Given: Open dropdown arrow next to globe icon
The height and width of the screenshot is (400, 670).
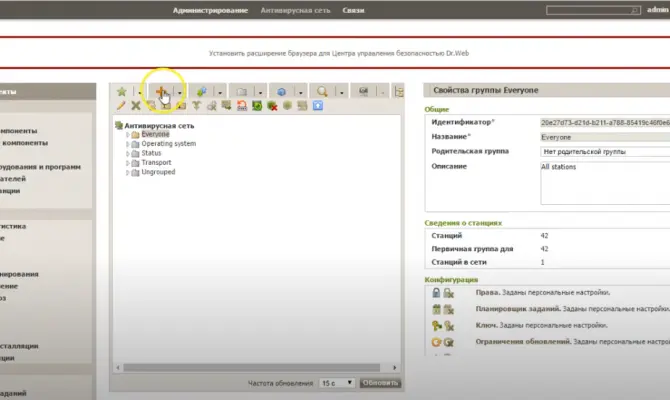Looking at the screenshot, I should coord(300,92).
